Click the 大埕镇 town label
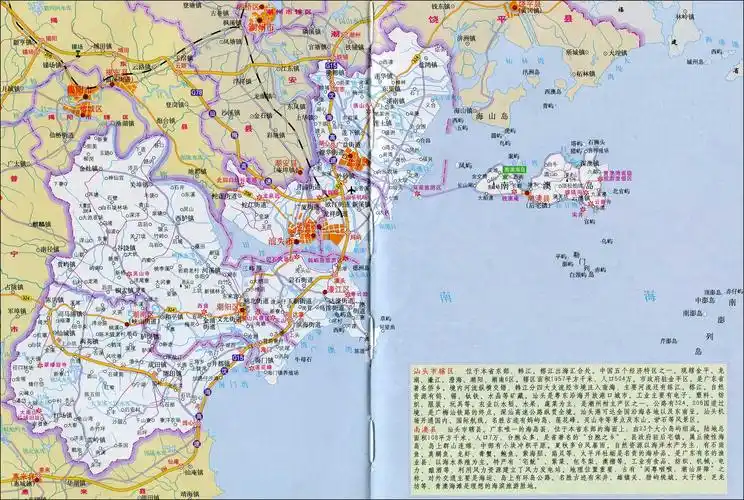Viewport: 744px width, 500px height. coord(618,53)
